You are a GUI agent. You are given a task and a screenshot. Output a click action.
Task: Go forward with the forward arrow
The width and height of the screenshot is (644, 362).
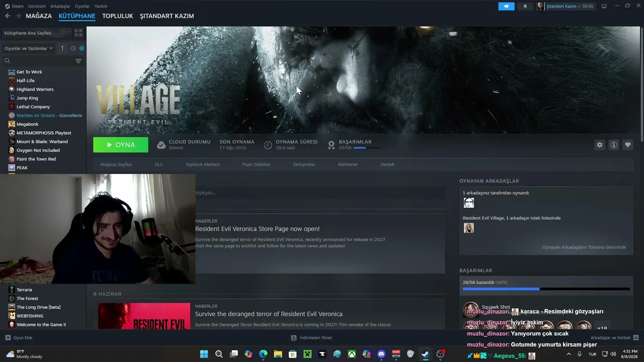click(18, 16)
